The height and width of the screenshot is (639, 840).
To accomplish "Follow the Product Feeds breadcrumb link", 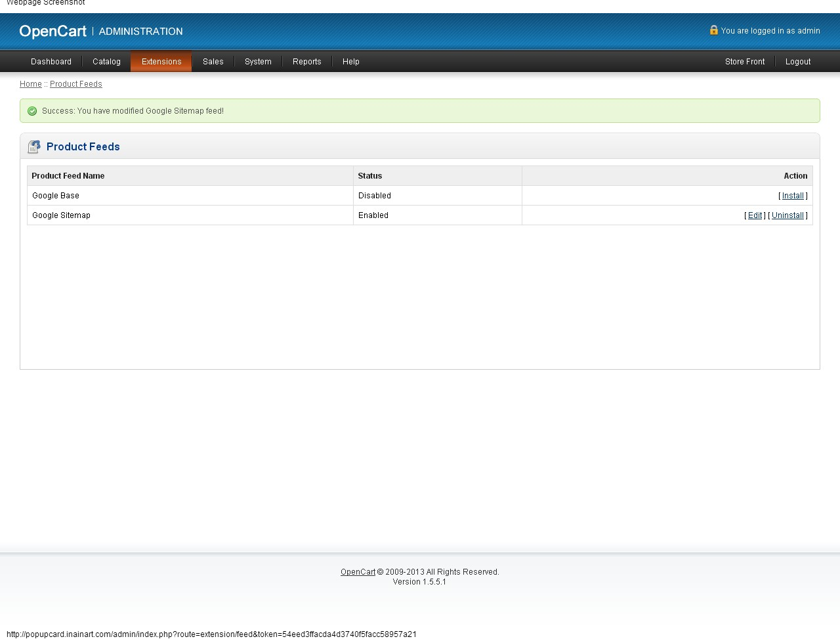I will (76, 84).
